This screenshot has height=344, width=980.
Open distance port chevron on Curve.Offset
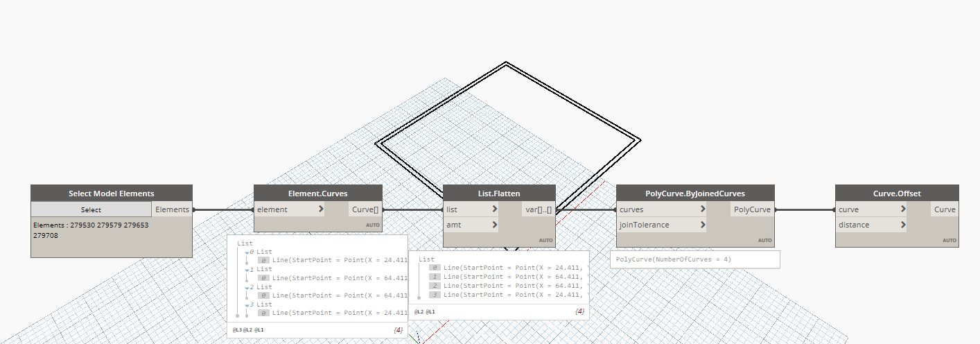pyautogui.click(x=904, y=225)
